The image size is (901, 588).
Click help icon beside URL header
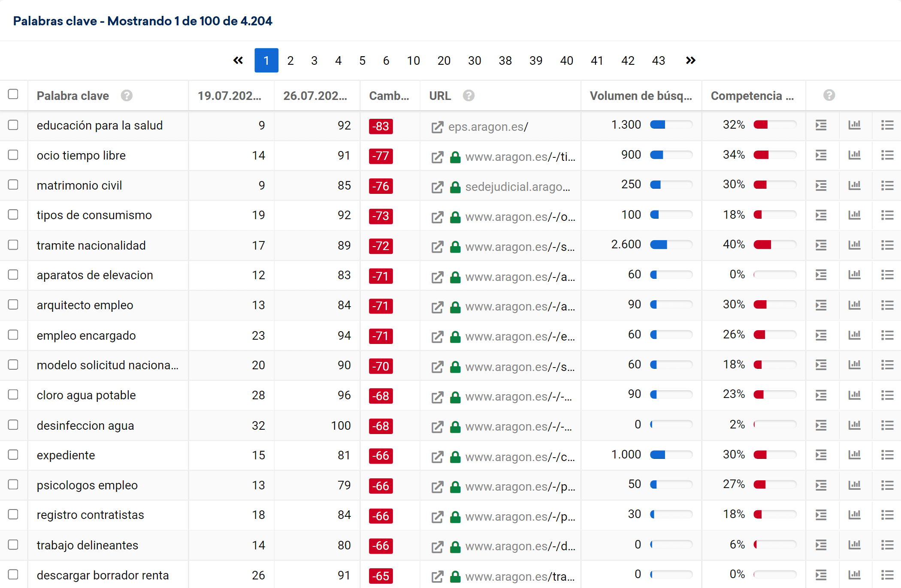469,96
